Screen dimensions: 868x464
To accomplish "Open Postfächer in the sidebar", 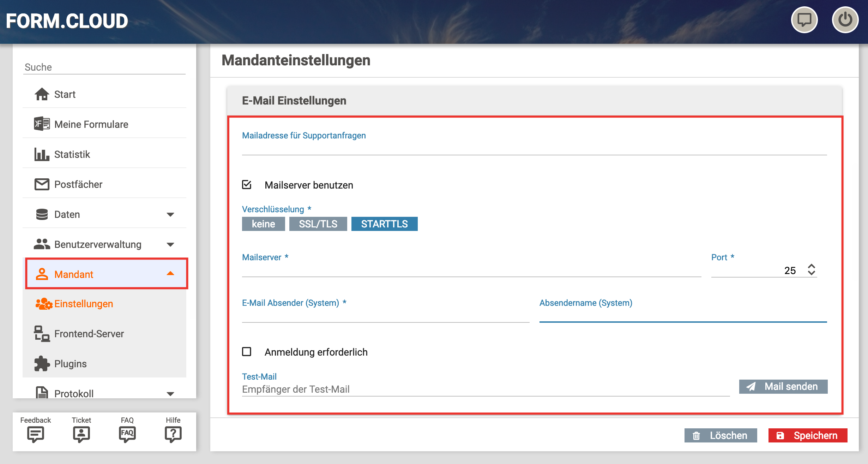I will pos(78,184).
